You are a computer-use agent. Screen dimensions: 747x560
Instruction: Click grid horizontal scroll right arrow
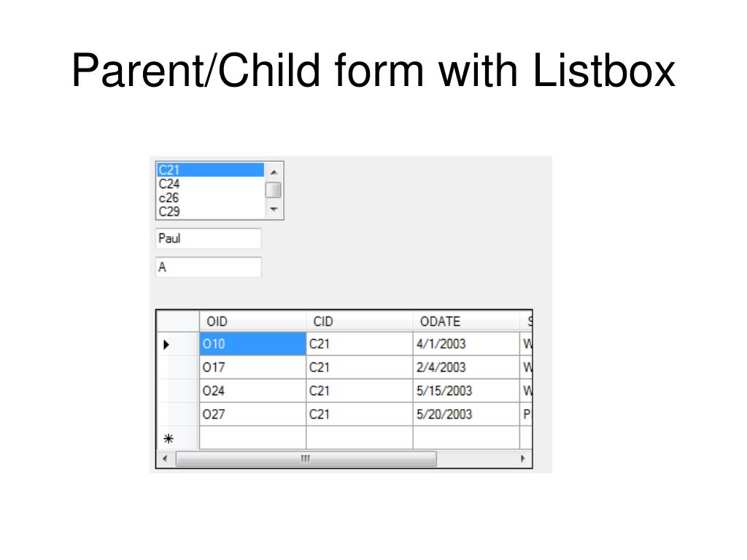[x=522, y=459]
